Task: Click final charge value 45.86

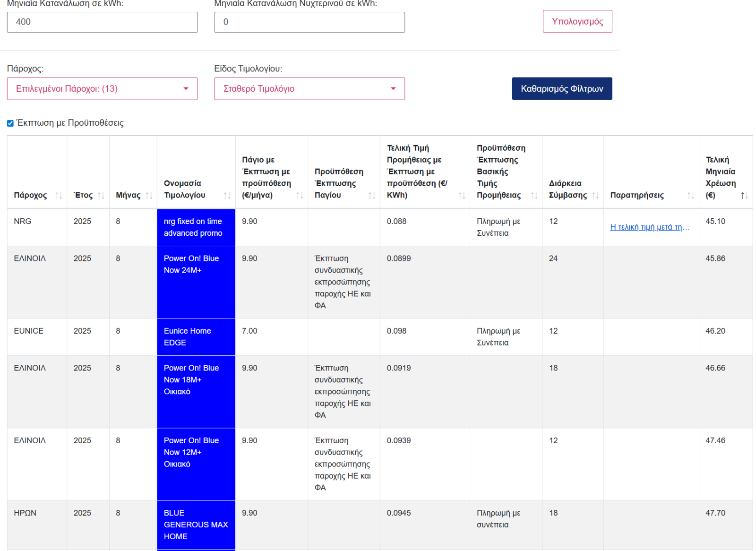Action: click(x=715, y=258)
